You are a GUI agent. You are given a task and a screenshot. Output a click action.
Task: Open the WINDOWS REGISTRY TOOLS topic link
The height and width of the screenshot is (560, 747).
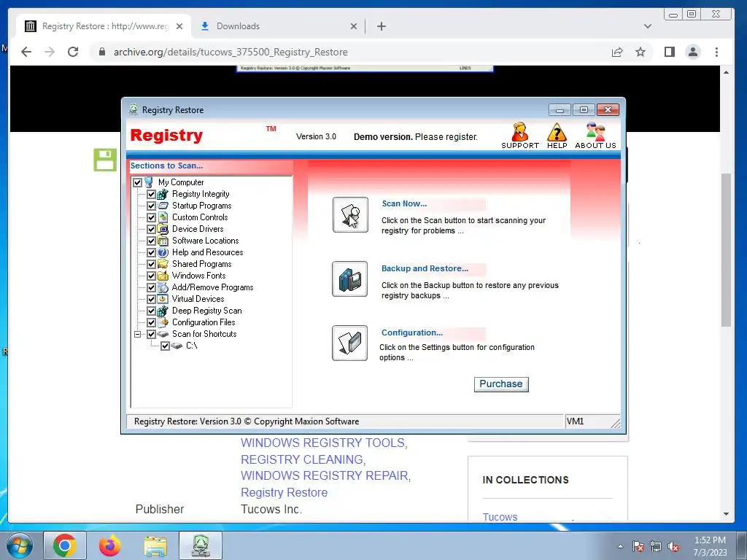324,443
